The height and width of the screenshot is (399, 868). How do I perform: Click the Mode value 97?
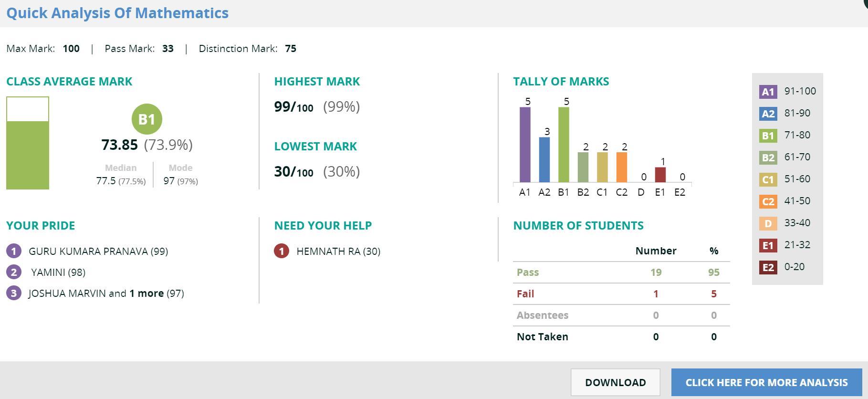169,181
